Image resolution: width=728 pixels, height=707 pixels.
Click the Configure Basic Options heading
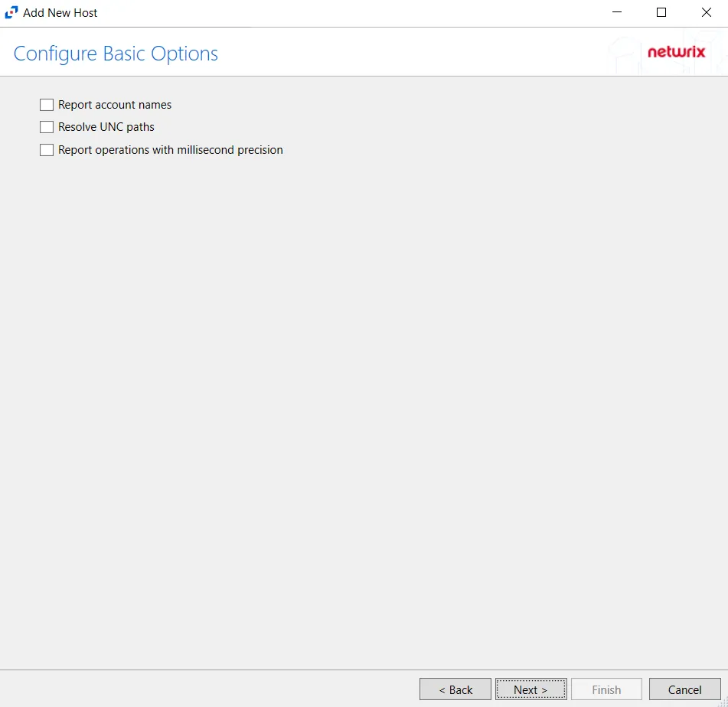[x=116, y=54]
